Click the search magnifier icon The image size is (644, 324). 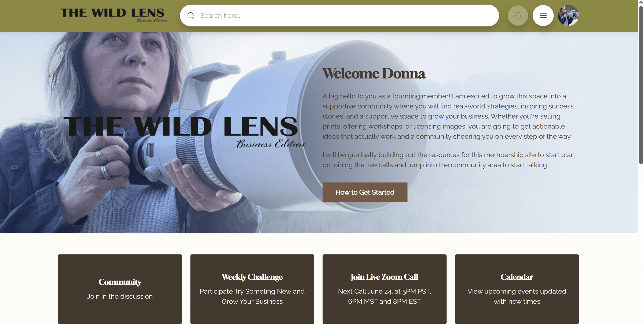(191, 16)
